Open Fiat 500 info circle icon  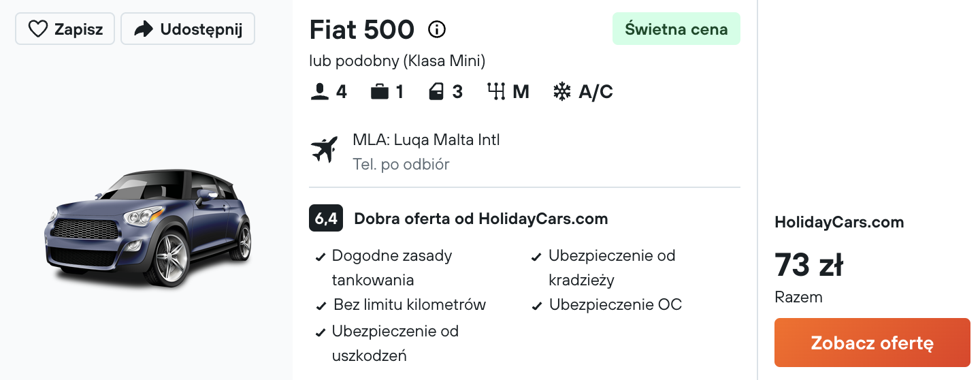(437, 29)
